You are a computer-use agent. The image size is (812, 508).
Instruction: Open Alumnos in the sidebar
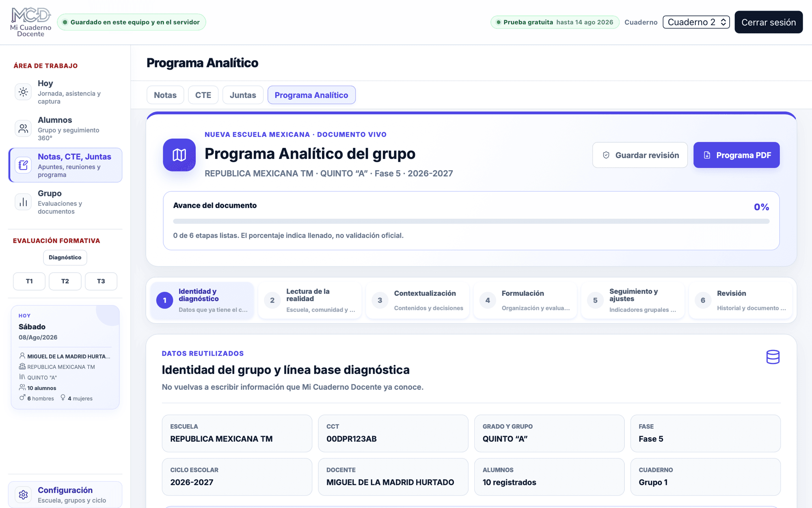(x=65, y=128)
